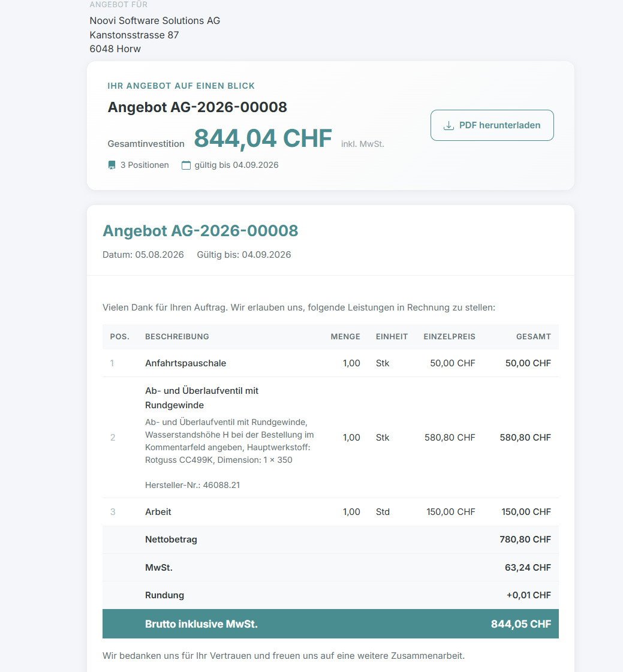
Task: Click the PDF herunterladen button
Action: point(492,125)
